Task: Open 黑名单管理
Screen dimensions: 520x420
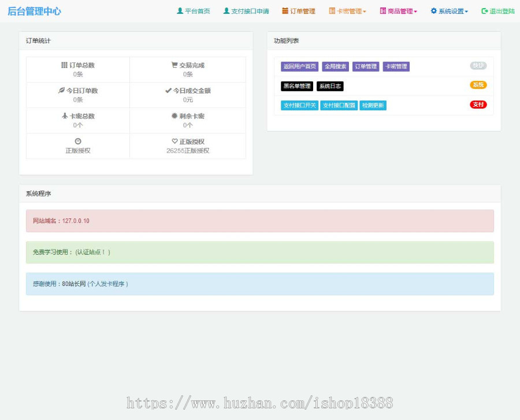Action: point(297,86)
